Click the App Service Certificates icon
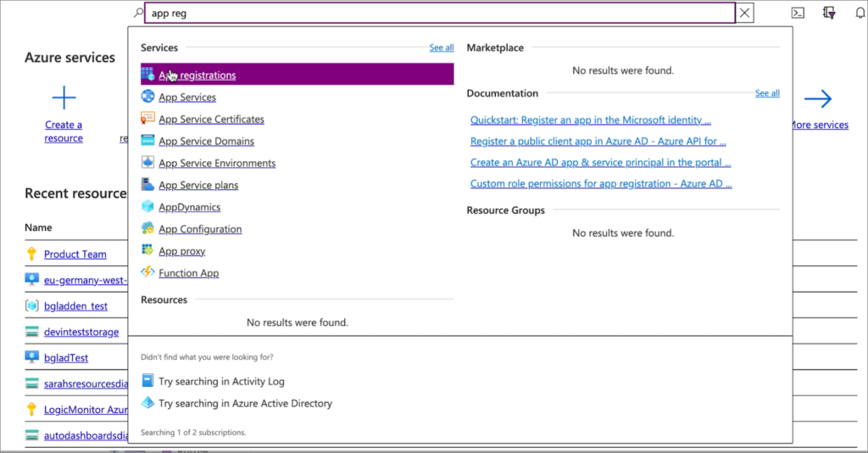This screenshot has height=453, width=868. pos(147,118)
